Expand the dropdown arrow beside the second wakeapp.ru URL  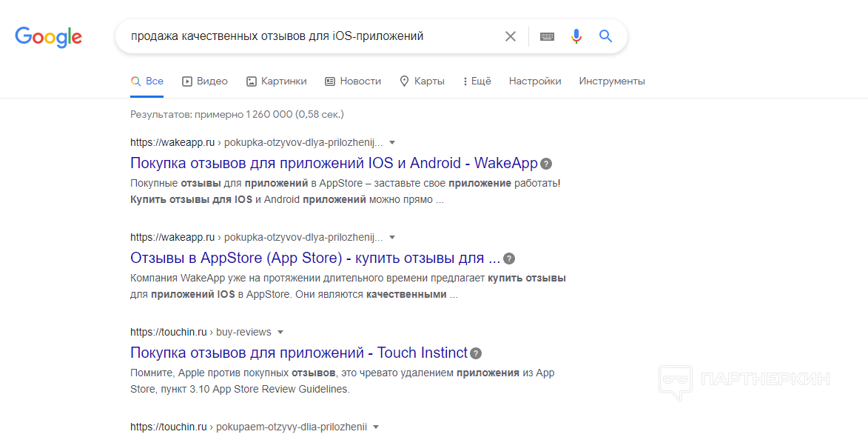pyautogui.click(x=392, y=238)
